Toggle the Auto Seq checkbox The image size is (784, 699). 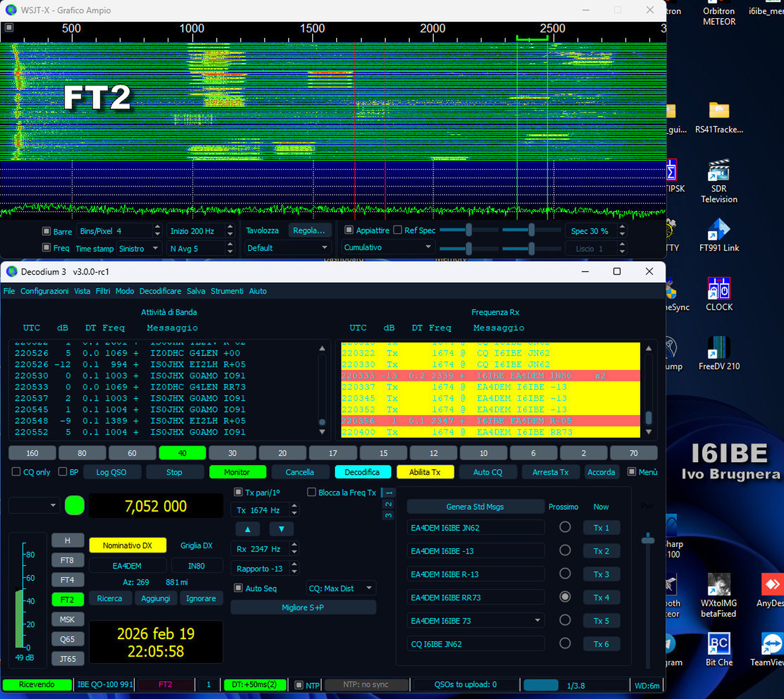(239, 588)
